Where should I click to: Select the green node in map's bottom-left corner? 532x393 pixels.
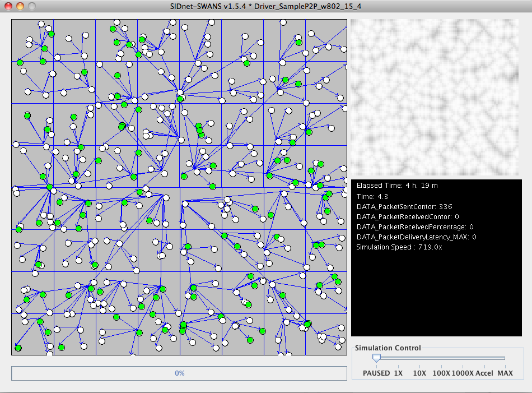[x=18, y=348]
